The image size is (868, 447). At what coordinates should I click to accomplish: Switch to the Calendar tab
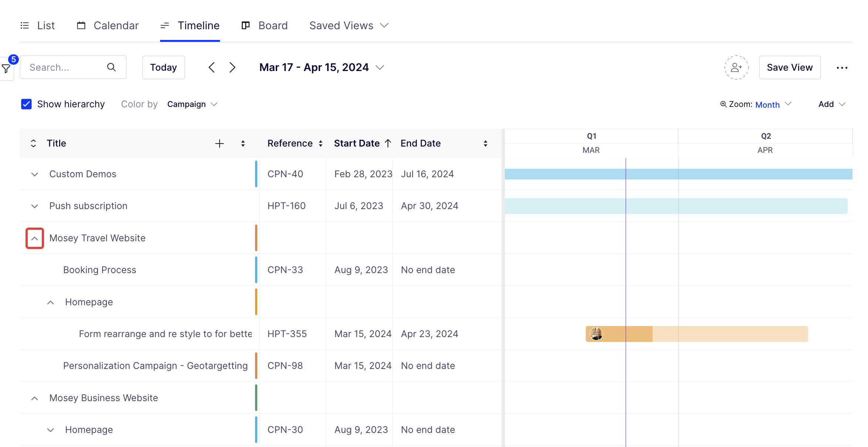(x=108, y=26)
